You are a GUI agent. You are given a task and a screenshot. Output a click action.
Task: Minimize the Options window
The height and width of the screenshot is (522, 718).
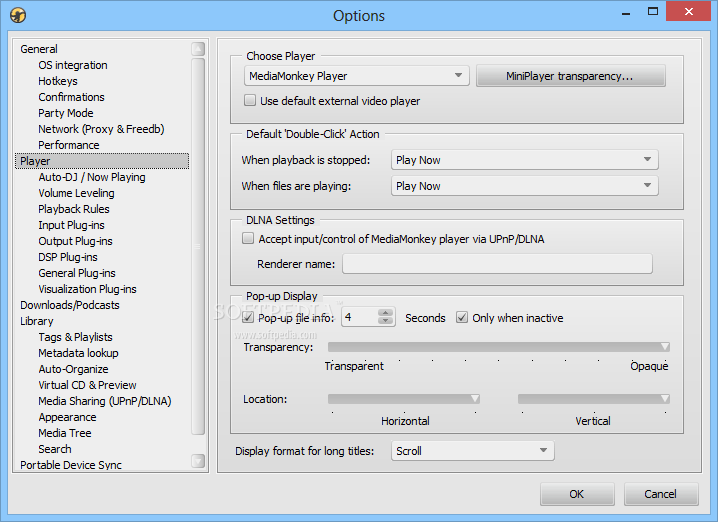(626, 13)
